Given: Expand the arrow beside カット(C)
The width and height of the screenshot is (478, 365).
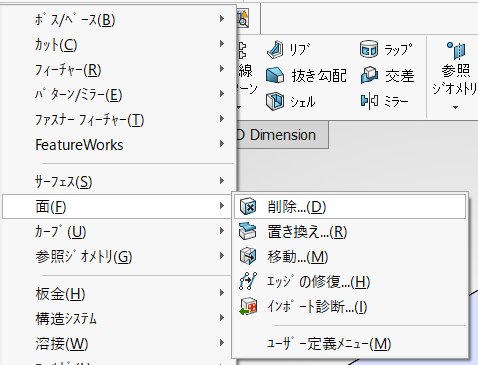Looking at the screenshot, I should pos(222,44).
